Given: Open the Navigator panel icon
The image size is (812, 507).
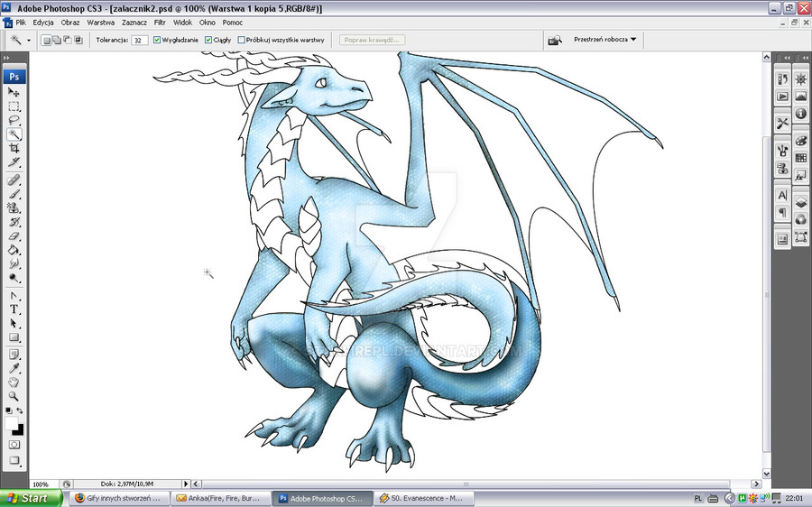Looking at the screenshot, I should tap(801, 78).
